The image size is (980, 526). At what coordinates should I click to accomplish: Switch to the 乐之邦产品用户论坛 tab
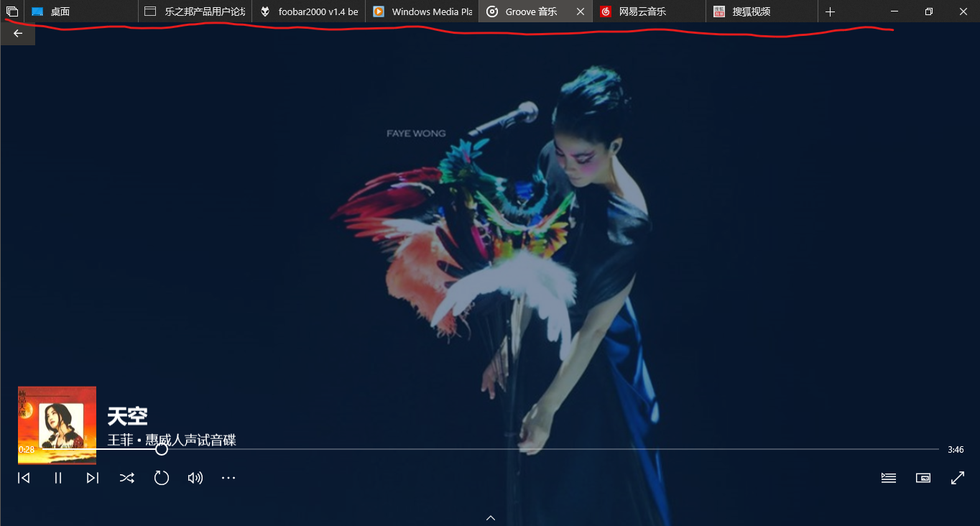195,11
